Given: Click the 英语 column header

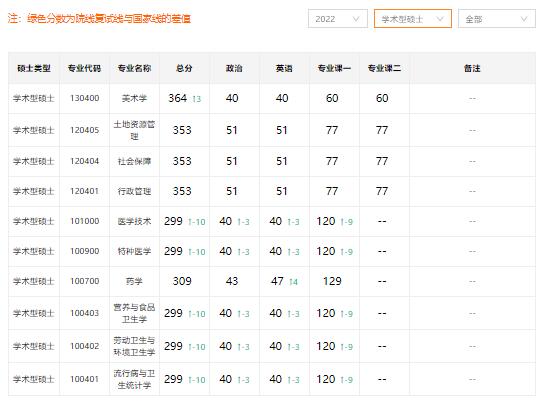Looking at the screenshot, I should 284,68.
